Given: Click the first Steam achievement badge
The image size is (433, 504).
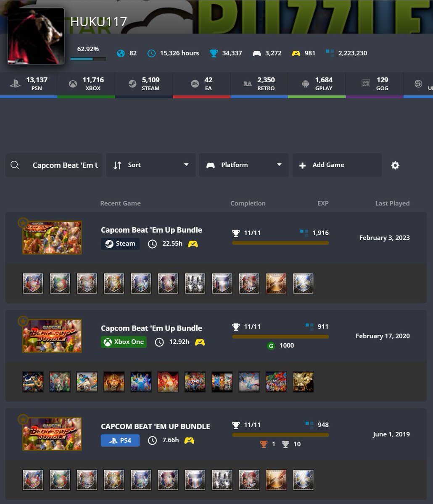Looking at the screenshot, I should (x=33, y=283).
